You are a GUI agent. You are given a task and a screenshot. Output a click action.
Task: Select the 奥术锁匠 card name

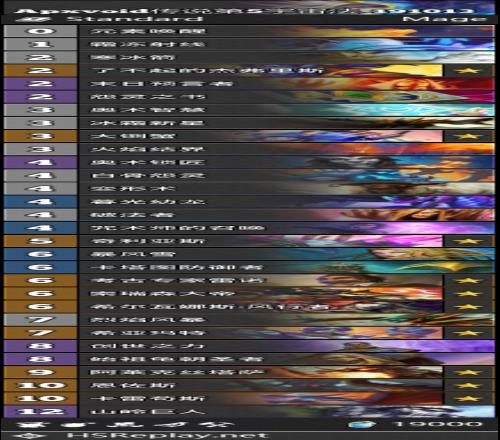[x=148, y=162]
